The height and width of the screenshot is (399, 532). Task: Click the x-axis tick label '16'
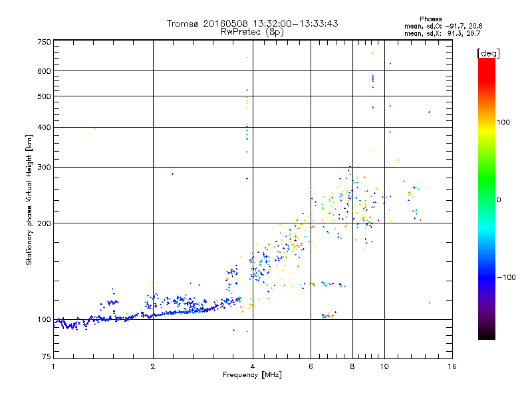pos(452,366)
